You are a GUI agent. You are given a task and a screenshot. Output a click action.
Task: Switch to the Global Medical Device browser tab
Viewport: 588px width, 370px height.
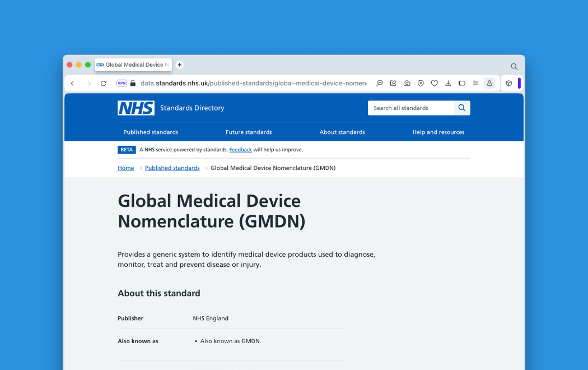(133, 64)
